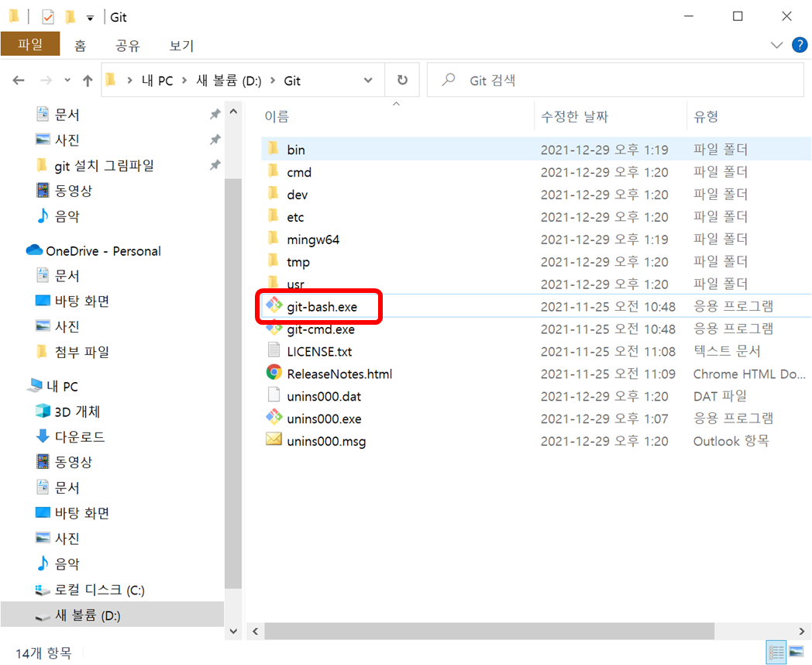Image resolution: width=812 pixels, height=665 pixels.
Task: Click unins000.msg type Outlook 항목
Action: coord(731,441)
